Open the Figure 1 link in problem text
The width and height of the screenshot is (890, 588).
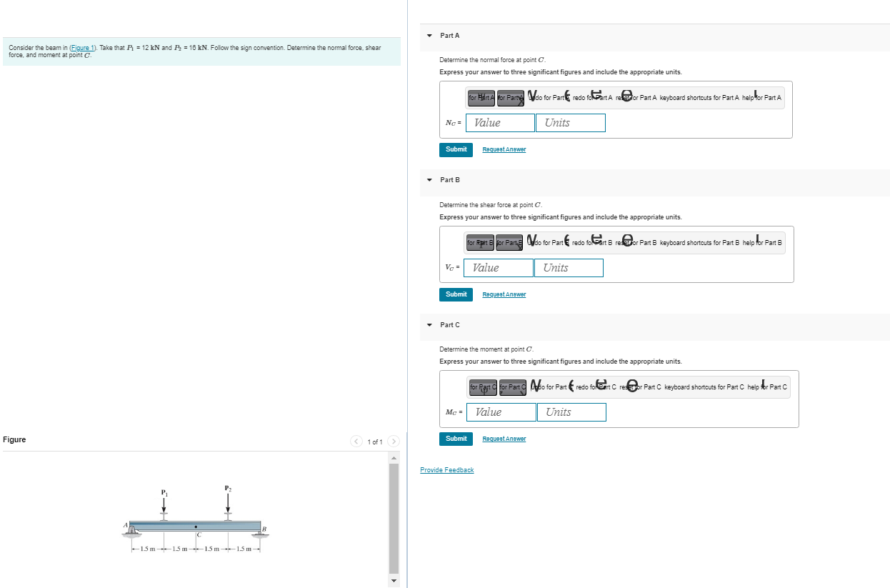82,48
